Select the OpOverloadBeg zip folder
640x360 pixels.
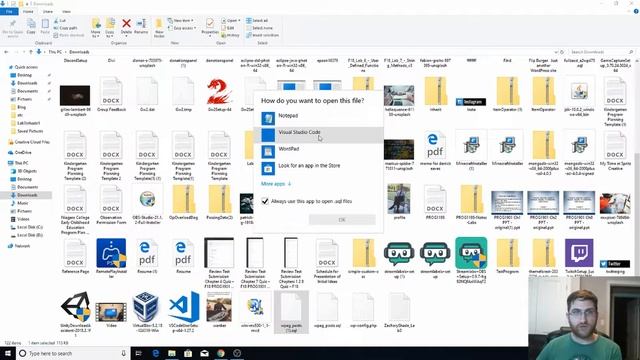click(x=184, y=203)
